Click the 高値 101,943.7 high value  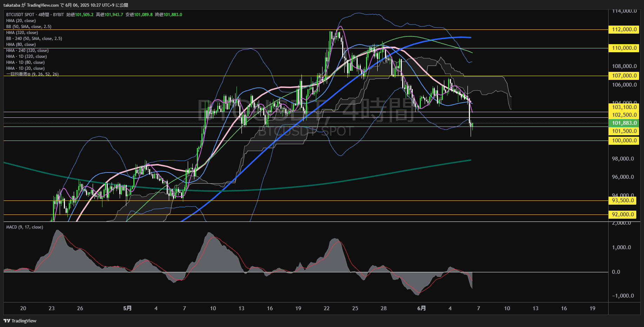(109, 15)
